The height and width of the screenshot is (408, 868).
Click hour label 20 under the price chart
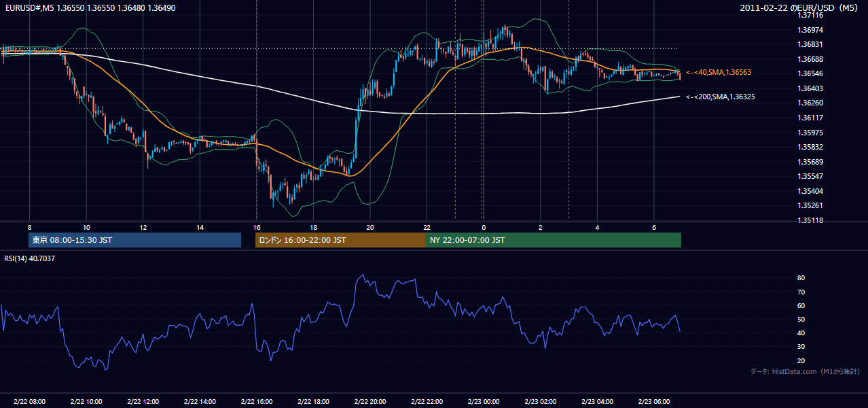(370, 227)
